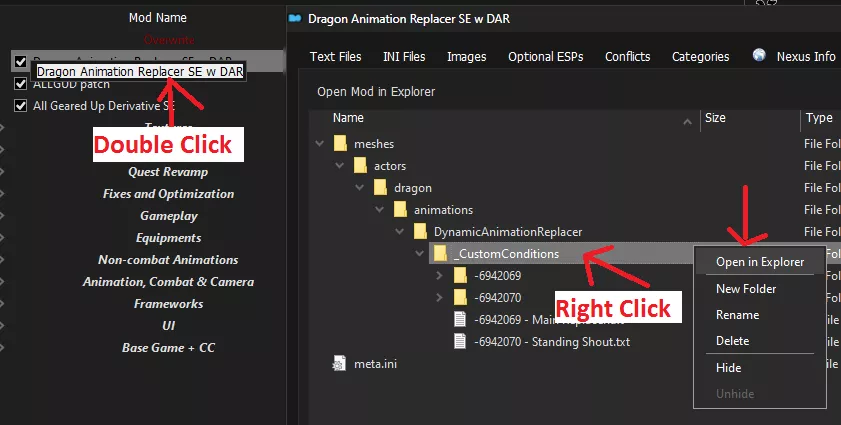The image size is (841, 425).
Task: Collapse the DynamicAnimationReplacer folder
Action: coord(400,232)
